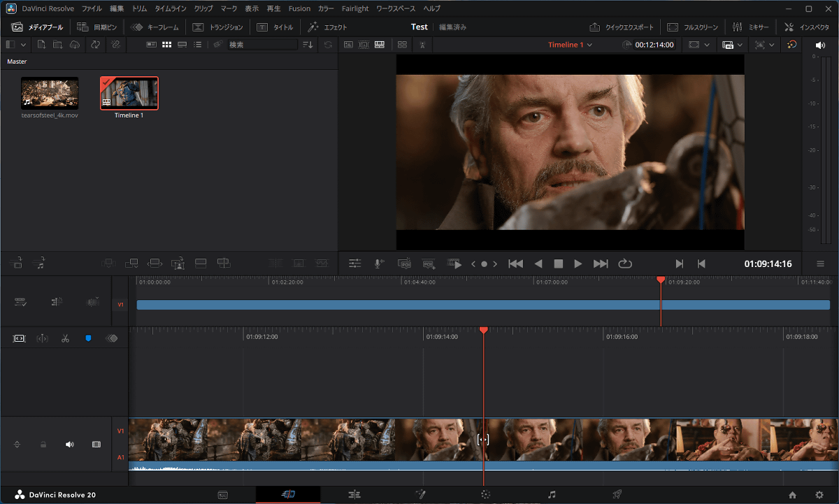Open Fusion menu
Image resolution: width=839 pixels, height=504 pixels.
click(299, 8)
